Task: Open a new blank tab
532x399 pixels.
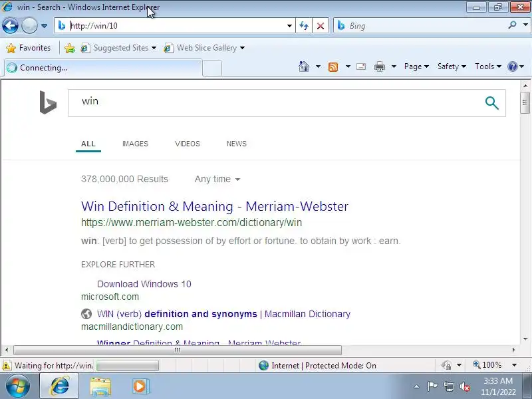Action: click(x=212, y=68)
